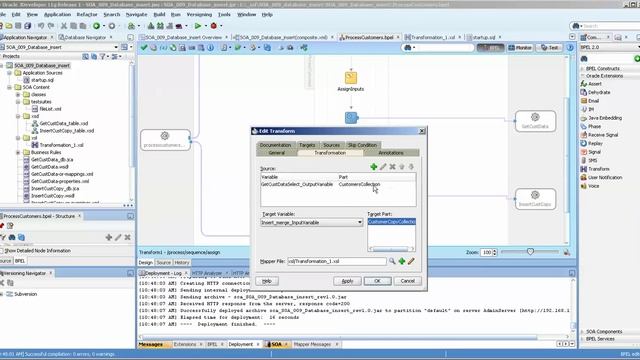Screen dimensions: 640x360
Task: Select GetCustDataSelect_OutputVariable source row
Action: click(x=338, y=184)
